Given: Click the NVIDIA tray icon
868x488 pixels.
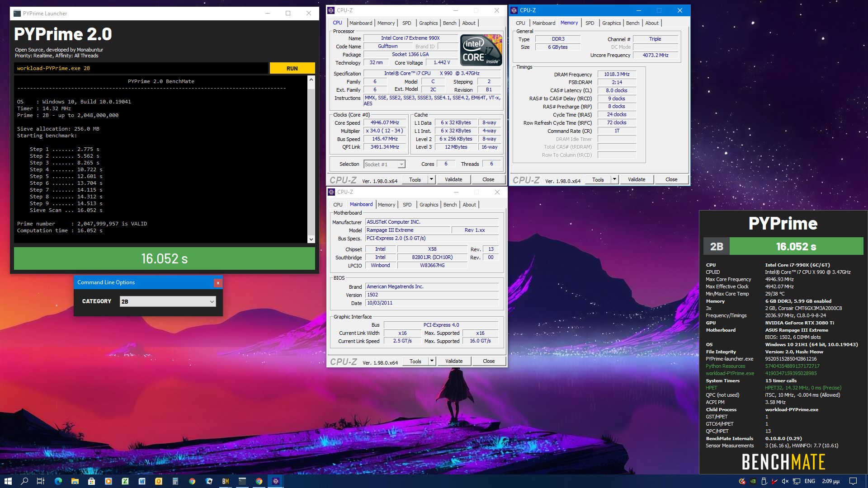Looking at the screenshot, I should 753,481.
